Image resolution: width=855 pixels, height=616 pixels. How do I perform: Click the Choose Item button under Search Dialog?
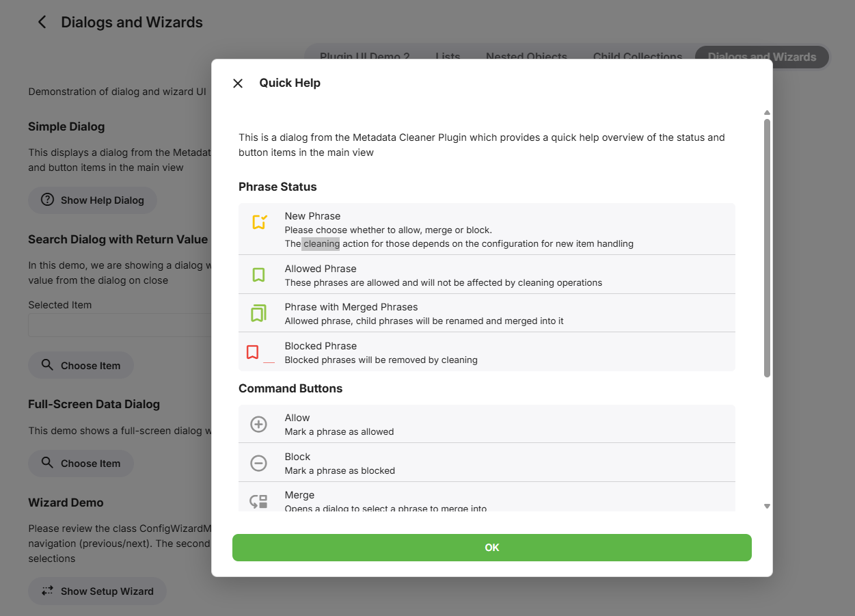coord(81,366)
